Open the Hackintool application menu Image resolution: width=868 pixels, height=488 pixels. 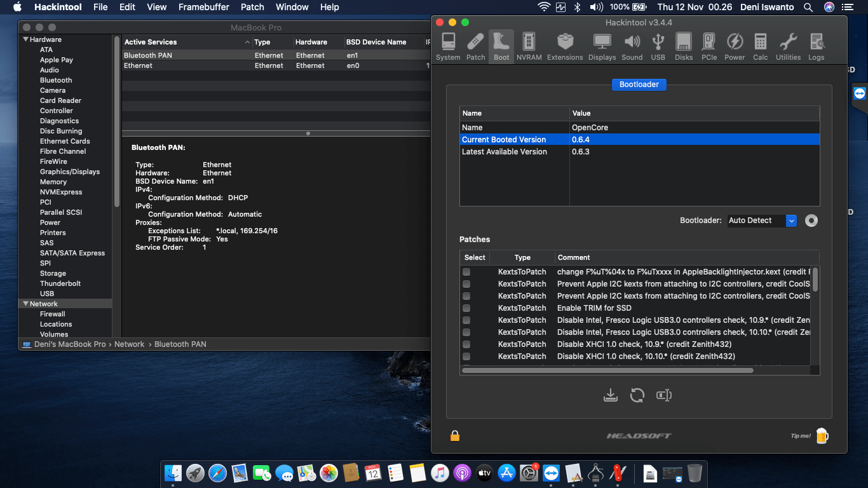(x=57, y=7)
